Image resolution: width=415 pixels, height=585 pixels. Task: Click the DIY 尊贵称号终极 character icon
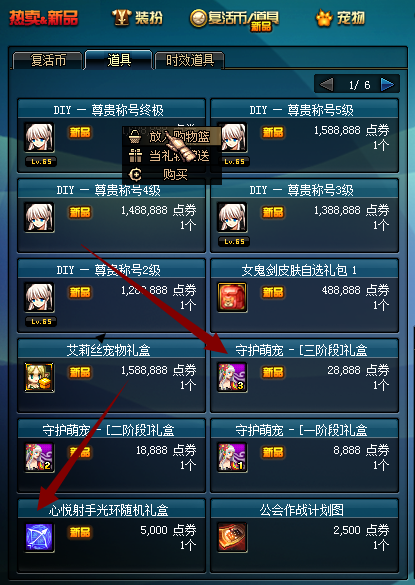[x=39, y=137]
